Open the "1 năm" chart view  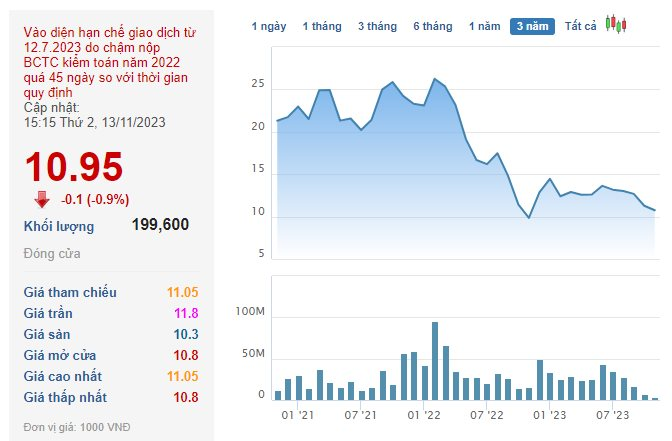[x=485, y=26]
